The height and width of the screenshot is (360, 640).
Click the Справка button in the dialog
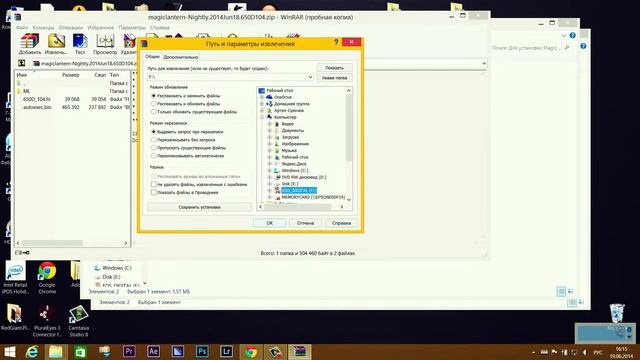(341, 223)
